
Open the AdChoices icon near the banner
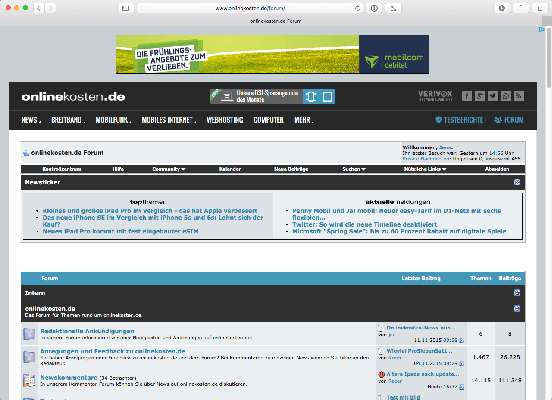[542, 30]
